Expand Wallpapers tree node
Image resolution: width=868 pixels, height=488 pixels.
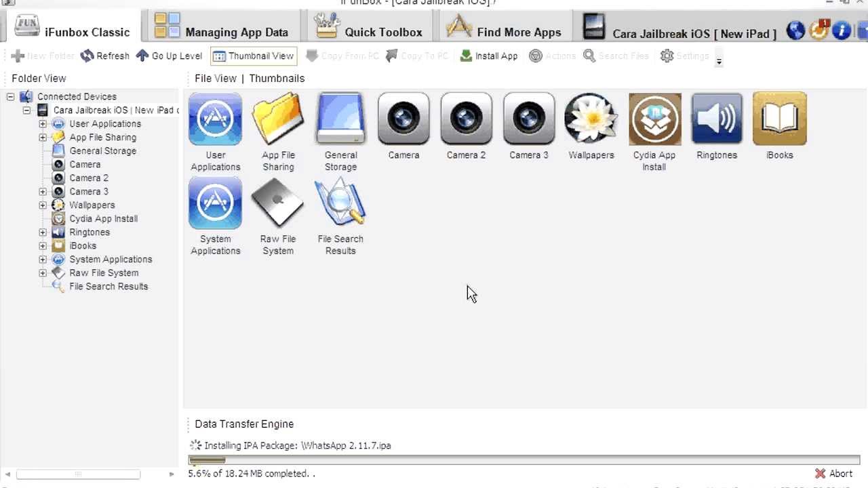[x=43, y=205]
